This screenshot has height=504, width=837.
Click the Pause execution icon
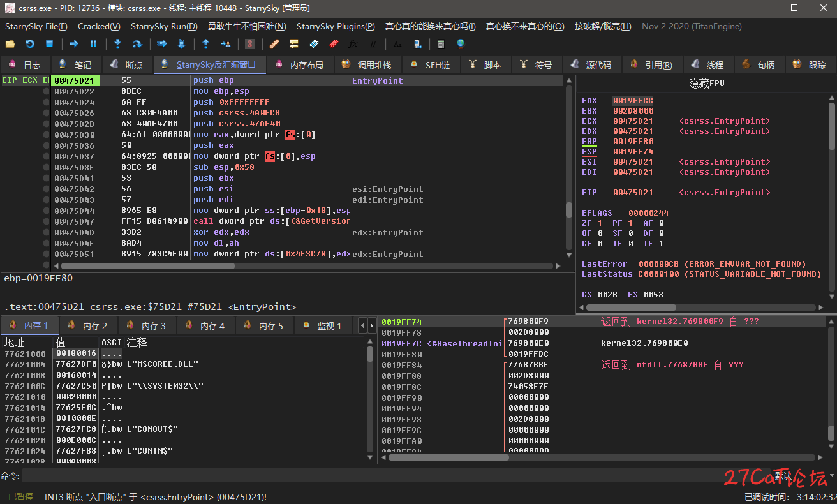click(93, 44)
